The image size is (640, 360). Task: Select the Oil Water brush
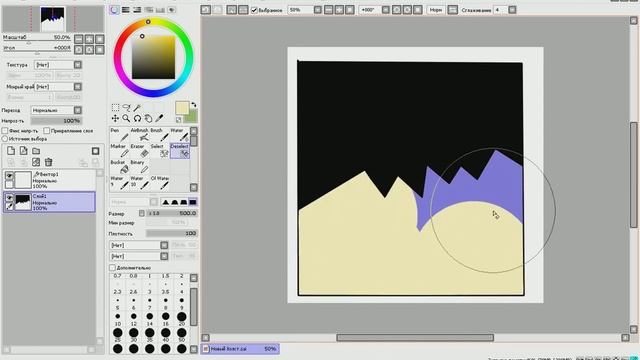tap(159, 182)
